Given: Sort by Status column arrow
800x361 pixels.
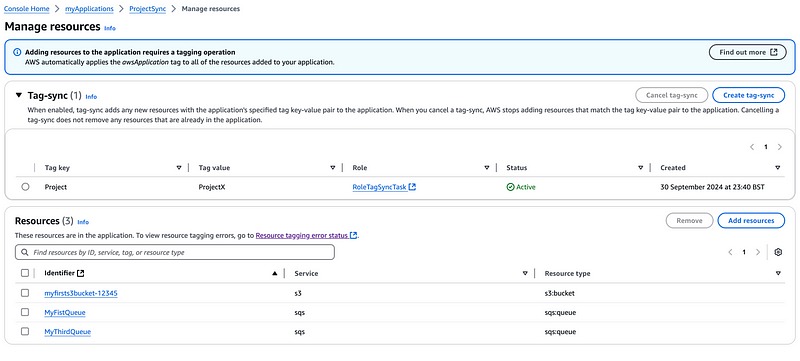Looking at the screenshot, I should [x=641, y=168].
